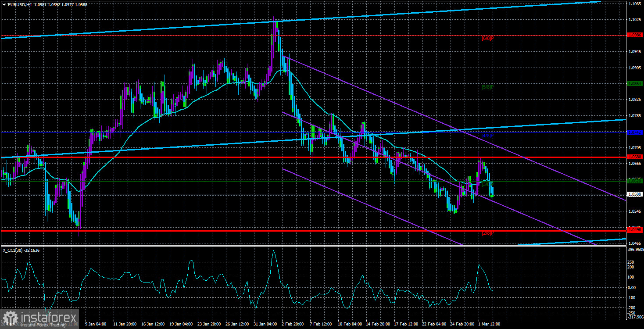Viewport: 644px width, 329px height.
Task: Click the blue 1.0742 price level tag
Action: click(634, 132)
